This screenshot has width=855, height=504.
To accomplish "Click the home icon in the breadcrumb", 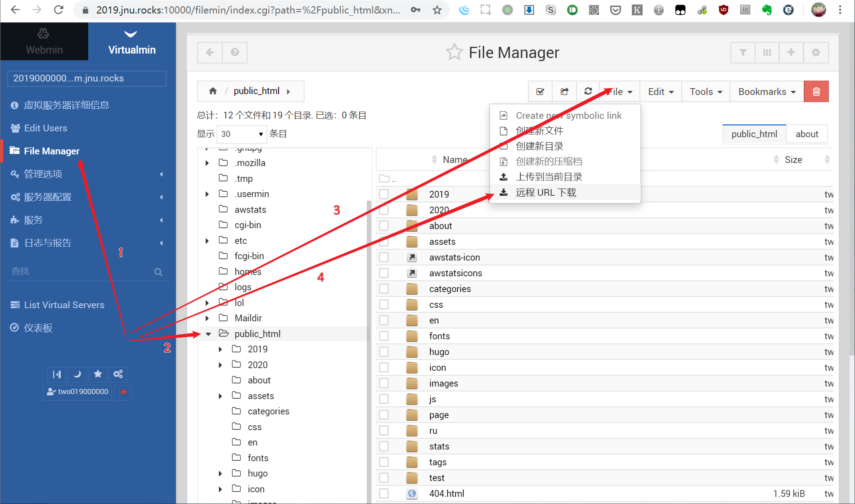I will pos(213,91).
